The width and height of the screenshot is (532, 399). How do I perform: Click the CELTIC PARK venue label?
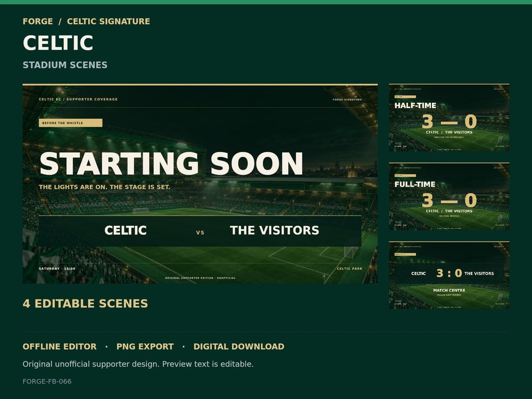(350, 269)
